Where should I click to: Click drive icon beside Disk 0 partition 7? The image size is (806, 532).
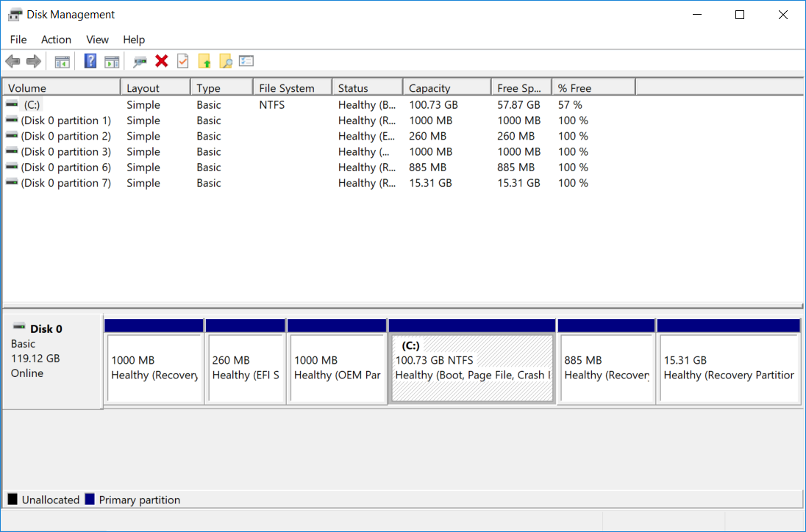[12, 183]
